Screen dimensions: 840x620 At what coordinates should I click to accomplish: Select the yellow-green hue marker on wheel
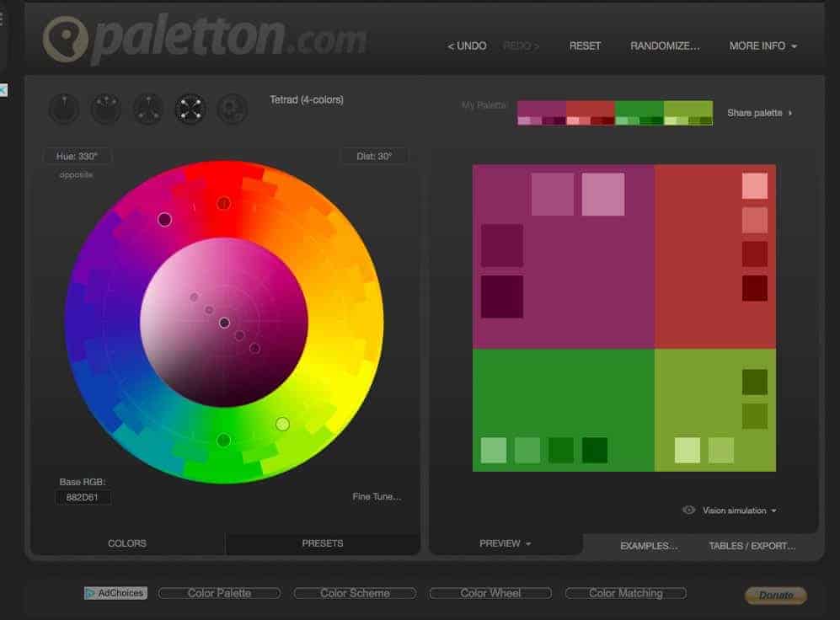pos(282,424)
